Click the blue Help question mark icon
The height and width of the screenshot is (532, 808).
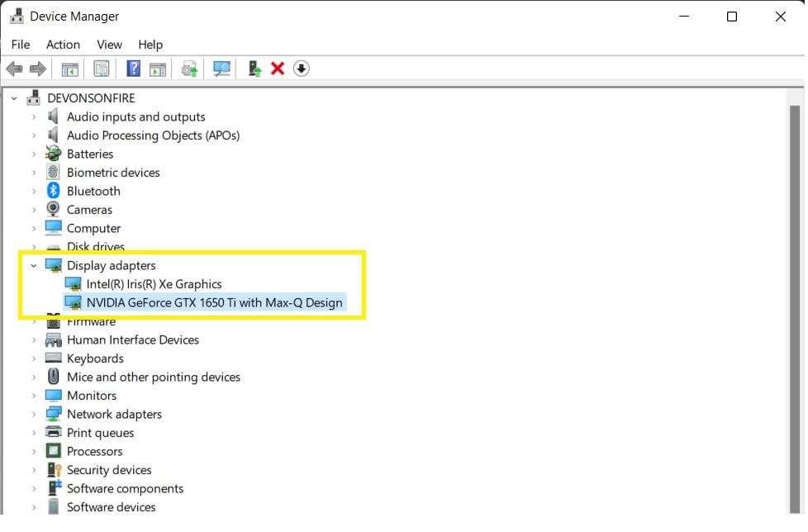tap(132, 69)
